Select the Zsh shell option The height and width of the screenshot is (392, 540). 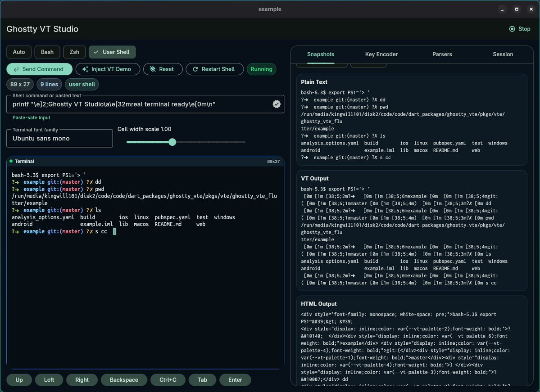(74, 52)
